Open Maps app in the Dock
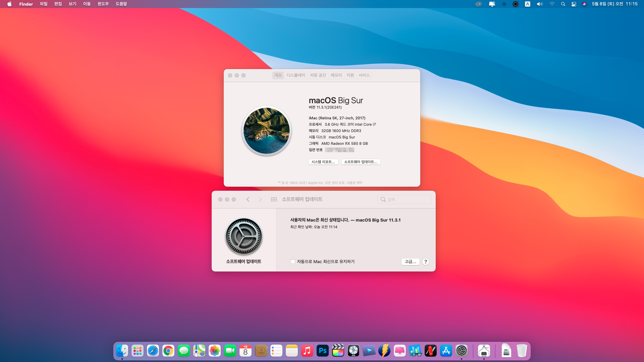This screenshot has width=644, height=362. click(199, 351)
